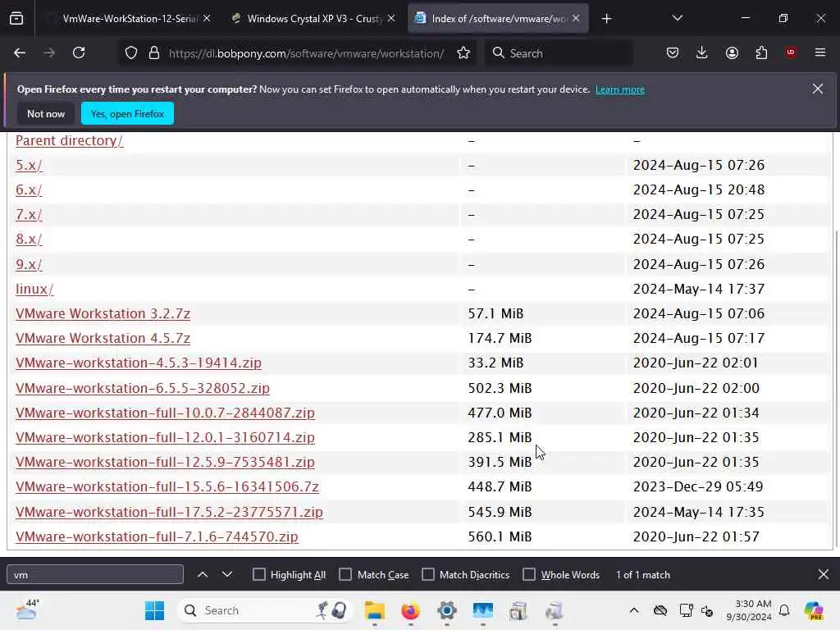Open the Extensions puzzle icon

[761, 53]
